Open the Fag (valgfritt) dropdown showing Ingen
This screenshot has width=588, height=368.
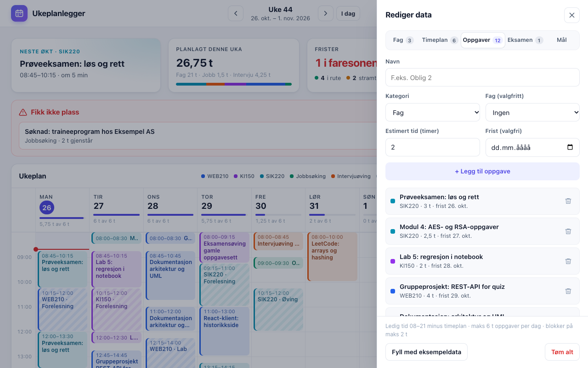pos(532,112)
